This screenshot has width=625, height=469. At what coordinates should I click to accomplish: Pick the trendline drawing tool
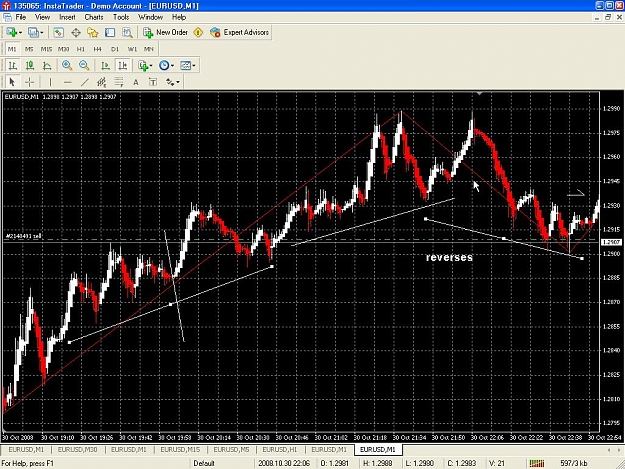click(85, 82)
